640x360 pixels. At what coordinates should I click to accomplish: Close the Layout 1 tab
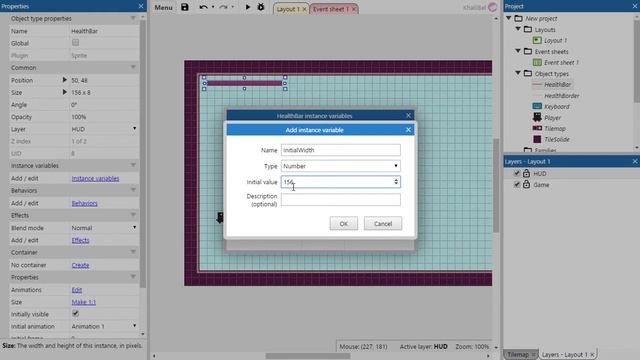tap(304, 9)
